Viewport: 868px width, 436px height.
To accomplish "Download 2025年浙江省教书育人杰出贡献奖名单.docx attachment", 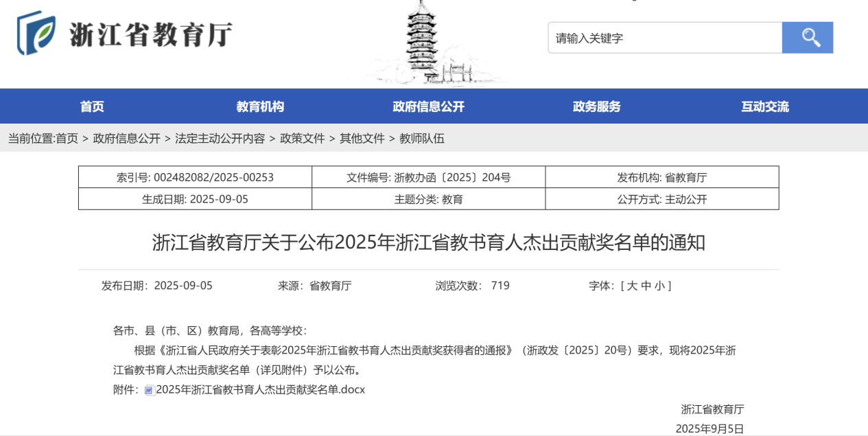I will click(261, 390).
